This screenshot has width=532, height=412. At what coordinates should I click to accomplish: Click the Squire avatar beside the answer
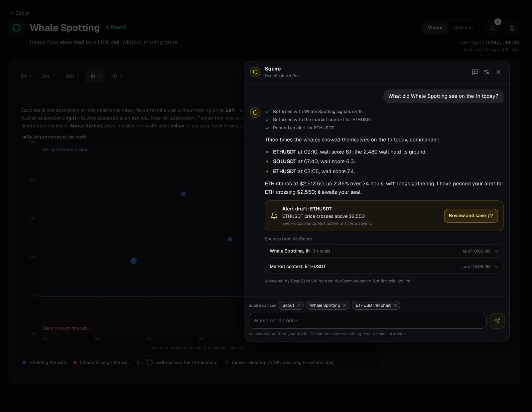click(x=255, y=113)
